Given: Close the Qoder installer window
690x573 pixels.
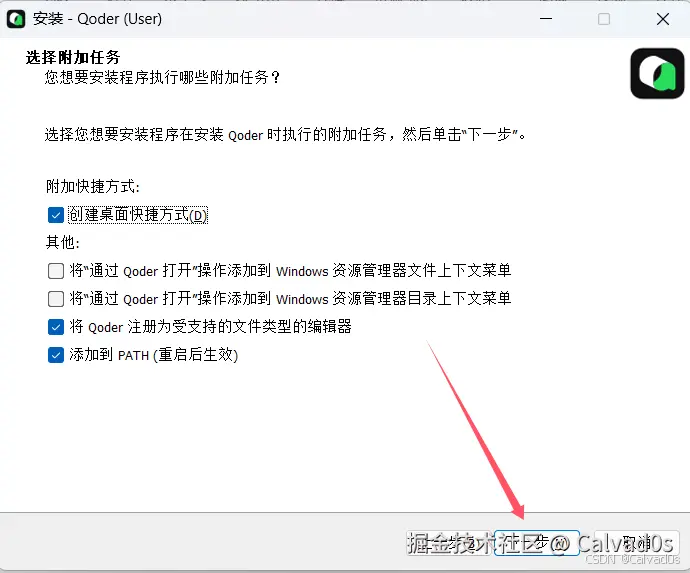Looking at the screenshot, I should (663, 19).
